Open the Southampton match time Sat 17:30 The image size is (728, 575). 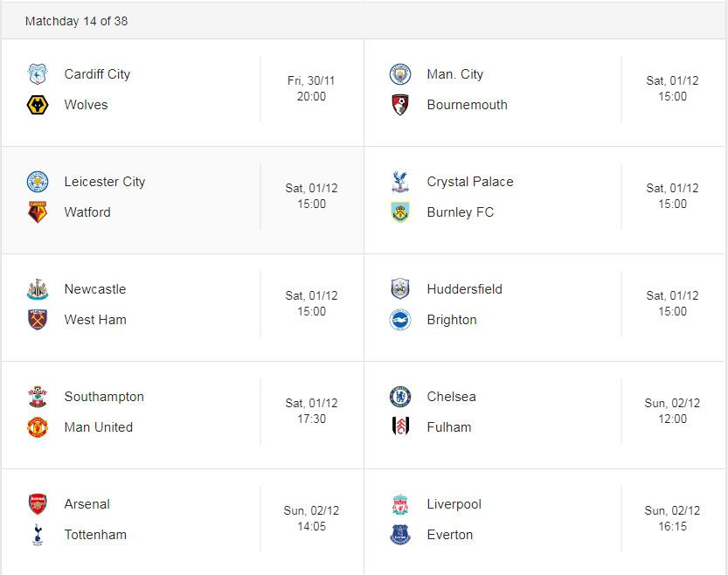click(x=311, y=412)
